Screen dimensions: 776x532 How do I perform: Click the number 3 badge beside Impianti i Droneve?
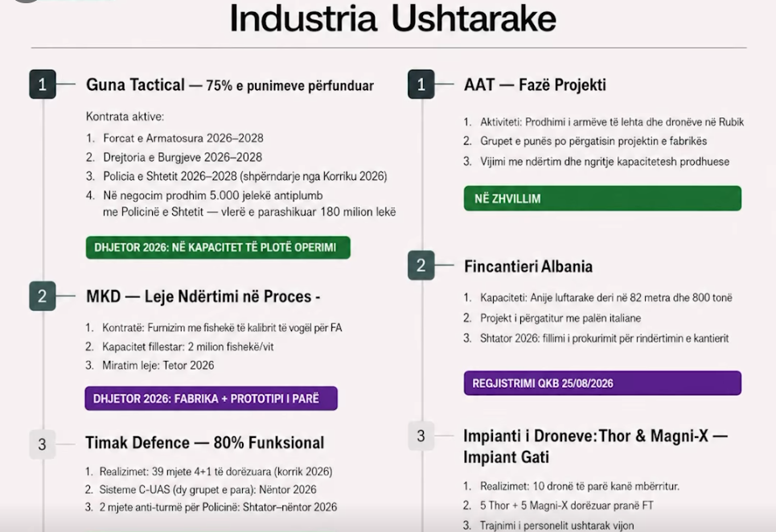[421, 436]
